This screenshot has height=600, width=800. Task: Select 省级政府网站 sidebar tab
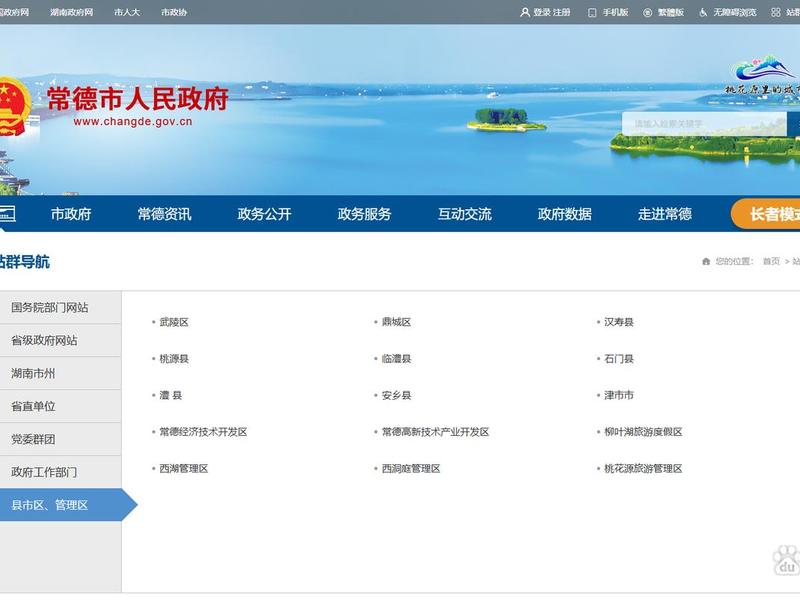point(60,340)
